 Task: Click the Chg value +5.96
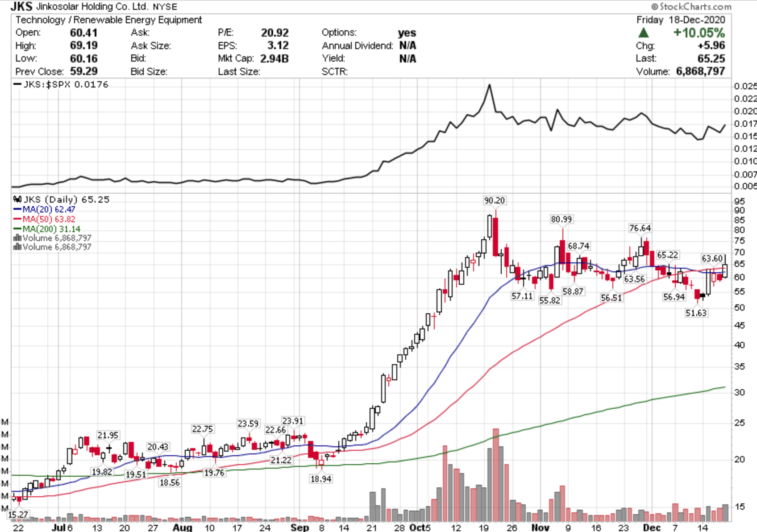tap(712, 46)
